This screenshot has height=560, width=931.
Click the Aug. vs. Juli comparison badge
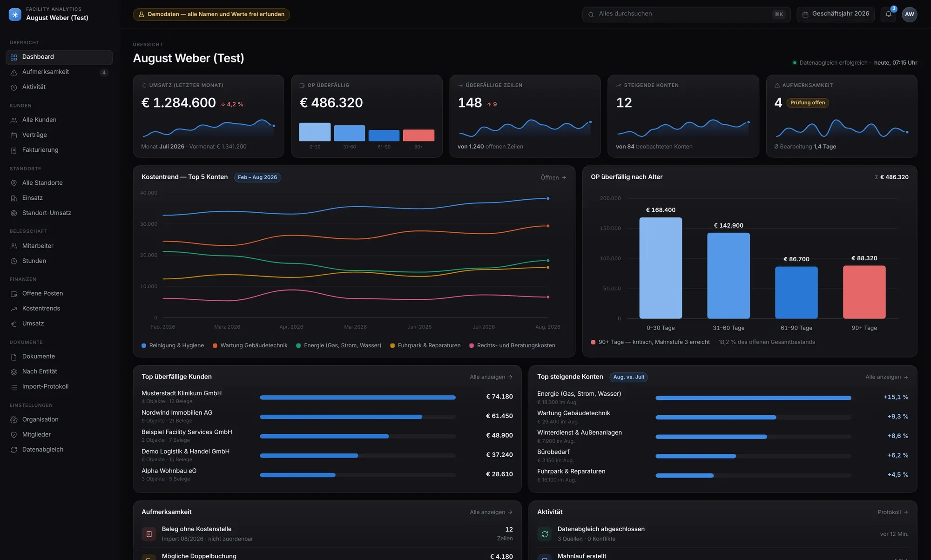628,377
